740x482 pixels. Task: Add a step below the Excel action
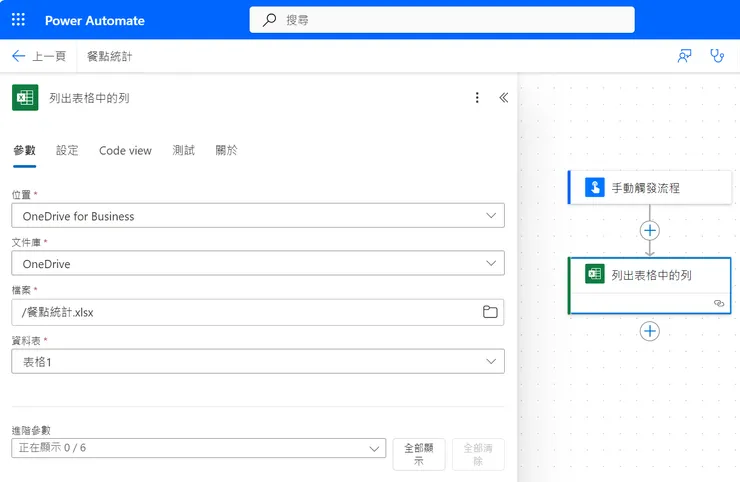[x=650, y=331]
